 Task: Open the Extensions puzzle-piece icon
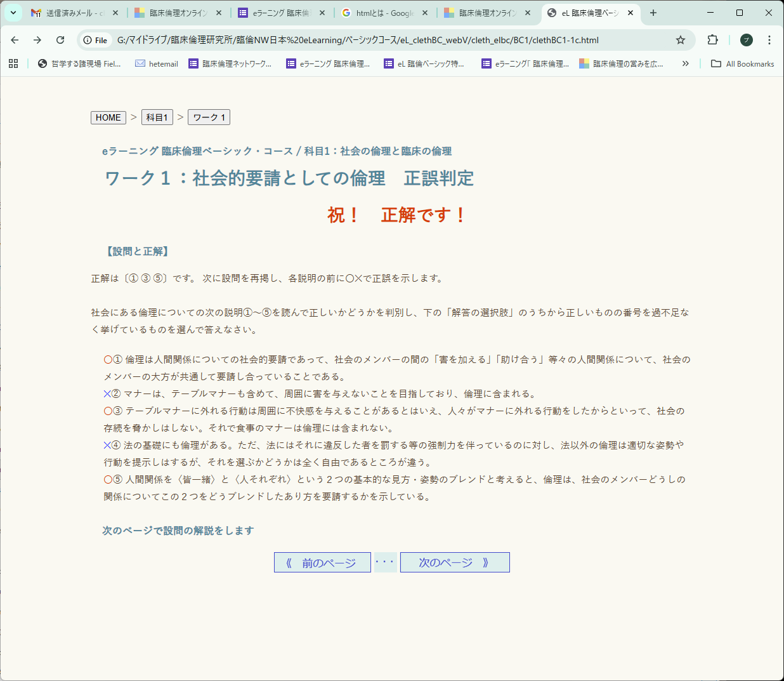[x=712, y=39]
